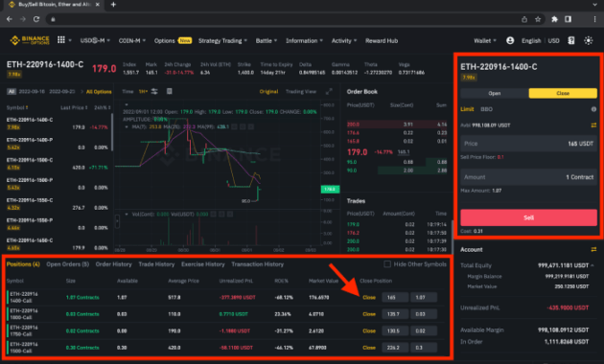This screenshot has height=364, width=604.
Task: Reload the page in the browser
Action: pos(36,19)
